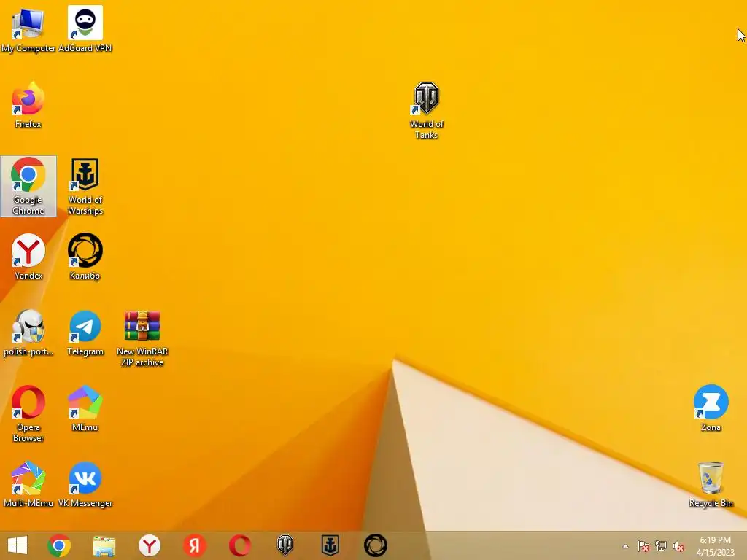Image resolution: width=747 pixels, height=560 pixels.
Task: Launch Калибр from the taskbar
Action: pos(376,545)
